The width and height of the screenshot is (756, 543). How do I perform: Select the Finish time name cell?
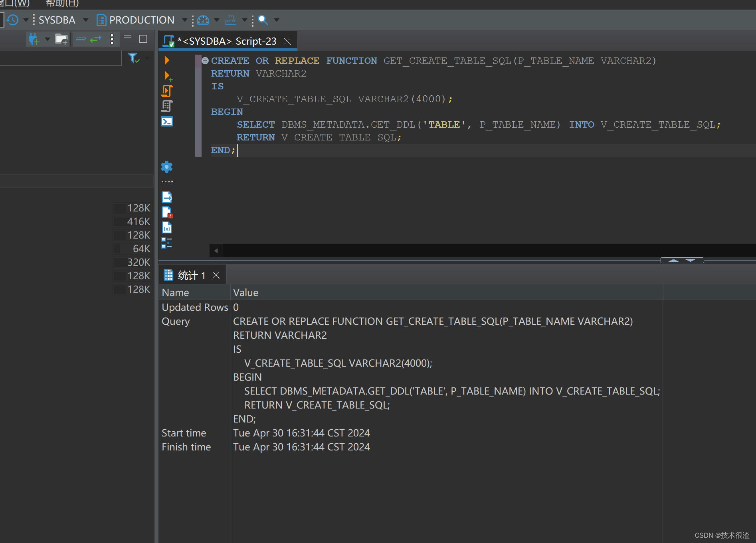(186, 447)
